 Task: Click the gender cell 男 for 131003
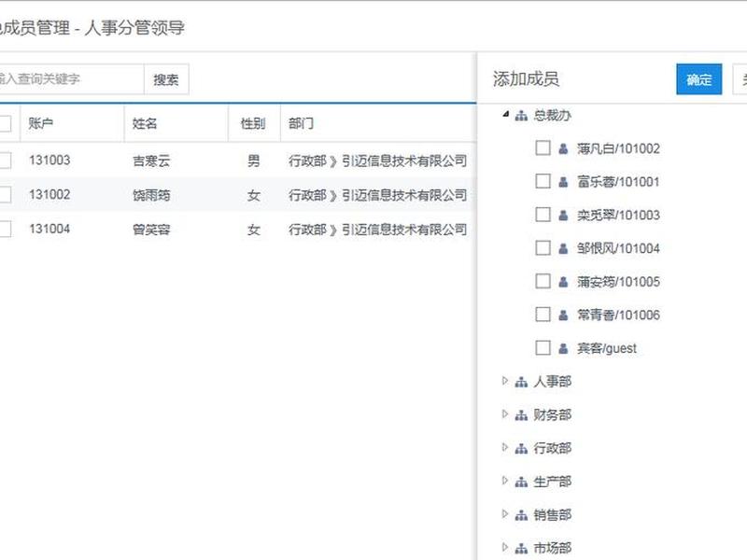coord(253,161)
